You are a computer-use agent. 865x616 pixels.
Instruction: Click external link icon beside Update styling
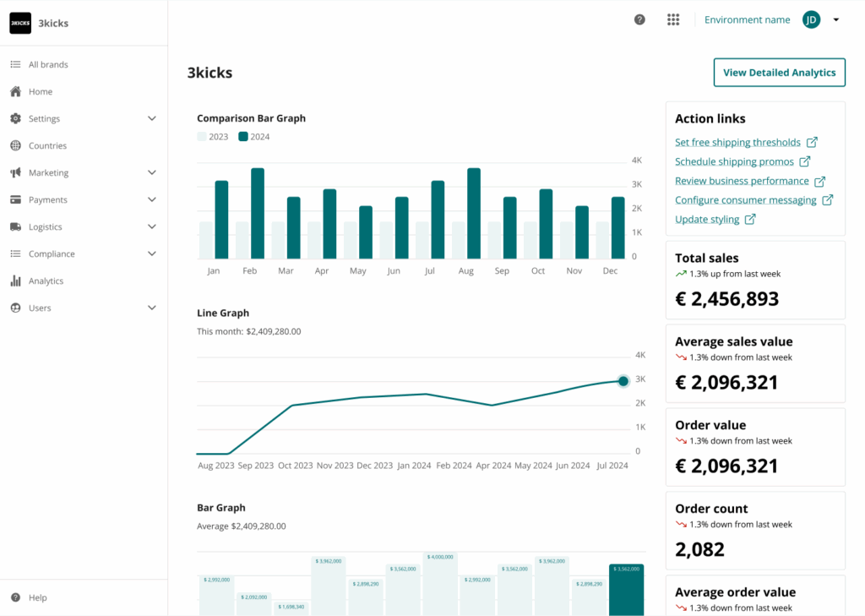pos(750,219)
